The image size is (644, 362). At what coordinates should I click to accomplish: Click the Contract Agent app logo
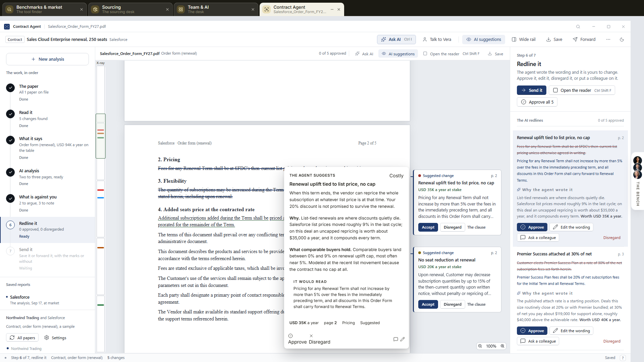7,26
